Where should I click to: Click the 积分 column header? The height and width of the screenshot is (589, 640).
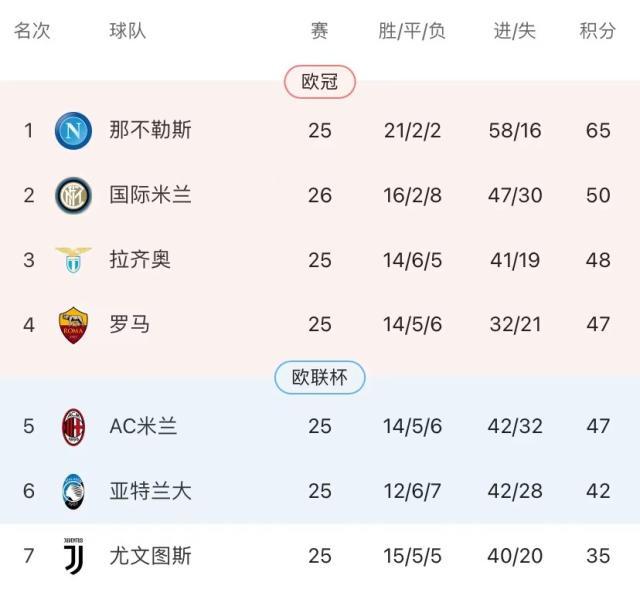tap(598, 31)
